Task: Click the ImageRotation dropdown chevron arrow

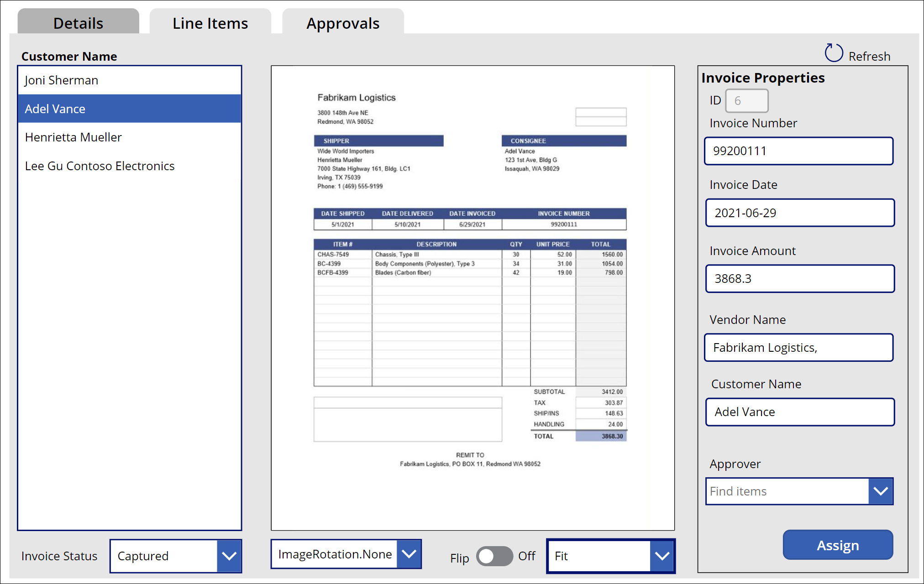Action: pos(409,554)
